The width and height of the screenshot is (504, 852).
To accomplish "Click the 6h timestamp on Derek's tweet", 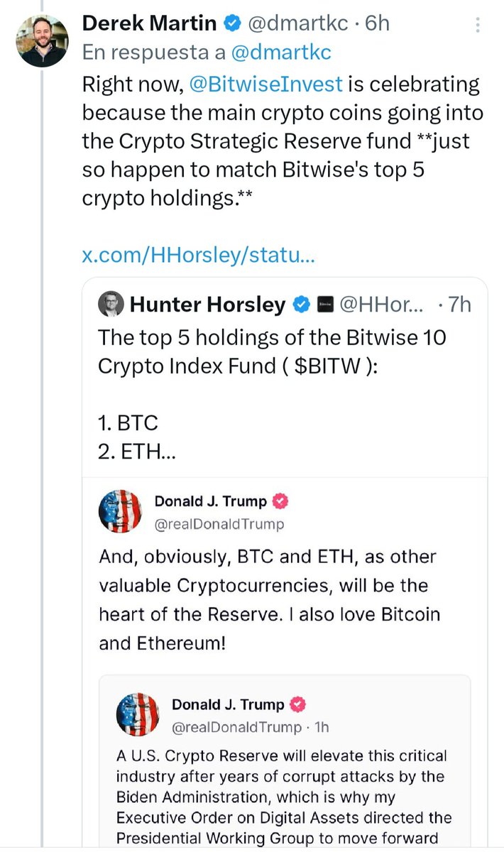I will point(377,23).
